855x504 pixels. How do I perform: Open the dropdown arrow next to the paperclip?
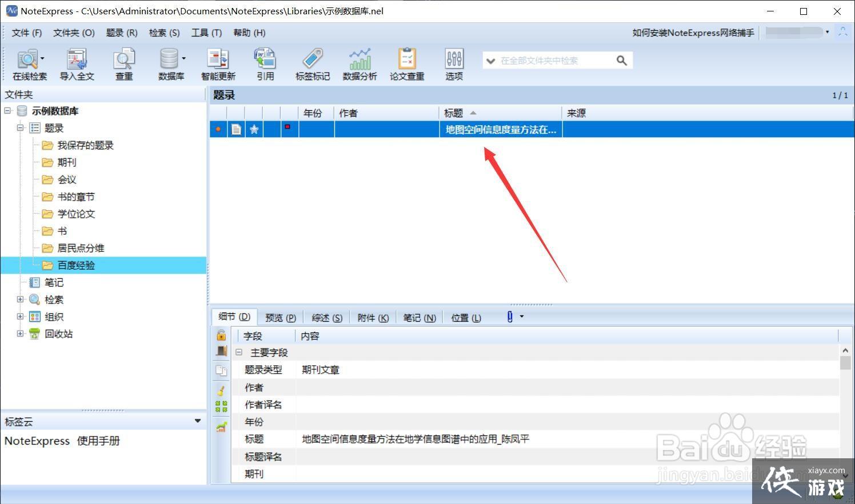(x=521, y=317)
